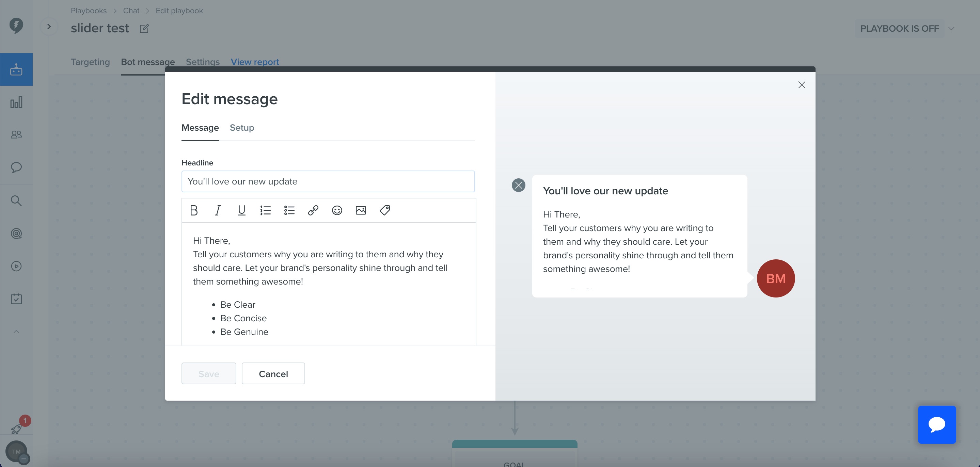Open the emoji picker
Viewport: 980px width, 467px height.
(337, 210)
